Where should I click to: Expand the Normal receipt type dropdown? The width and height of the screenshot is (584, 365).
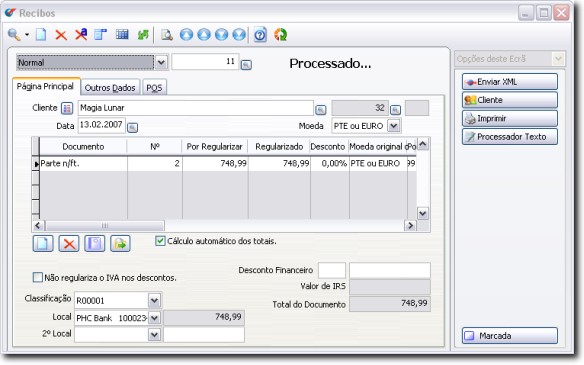(161, 62)
